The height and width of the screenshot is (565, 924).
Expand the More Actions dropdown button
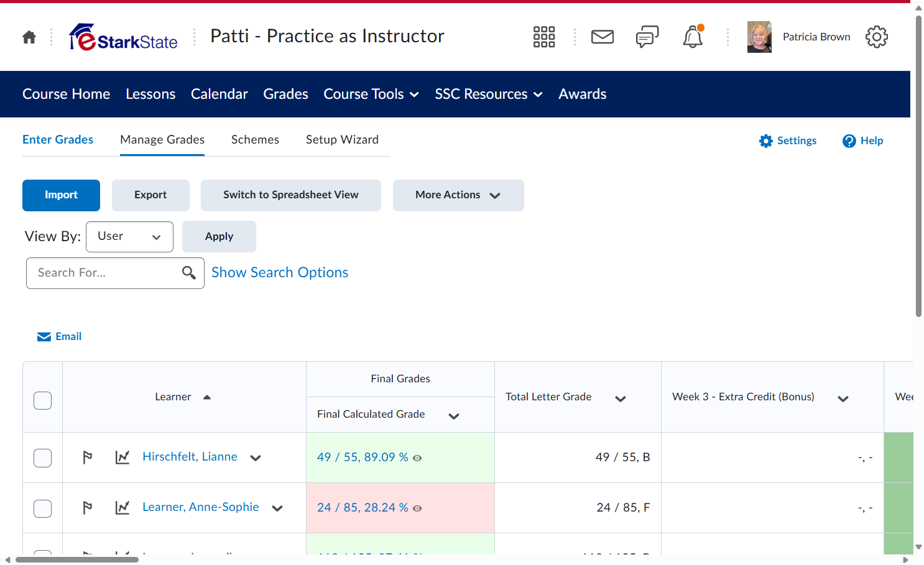click(458, 195)
